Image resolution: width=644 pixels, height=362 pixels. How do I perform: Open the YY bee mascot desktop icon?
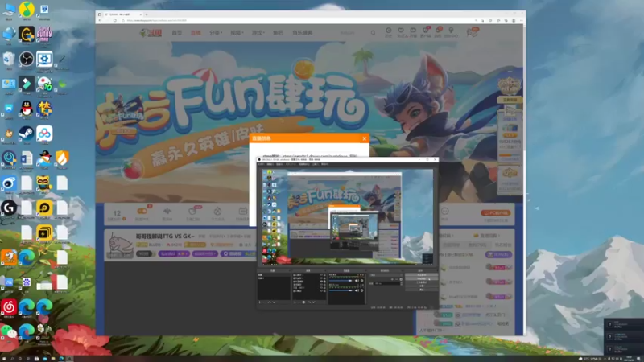point(44,183)
